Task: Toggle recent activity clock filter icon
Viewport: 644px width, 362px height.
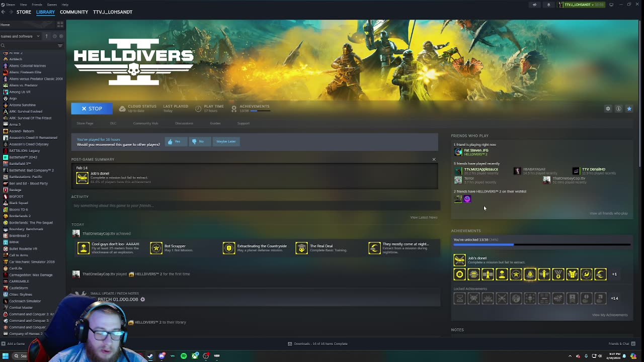Action: (54, 36)
